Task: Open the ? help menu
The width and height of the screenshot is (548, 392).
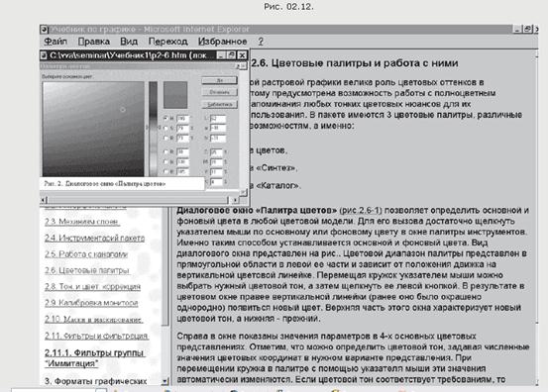Action: click(261, 42)
